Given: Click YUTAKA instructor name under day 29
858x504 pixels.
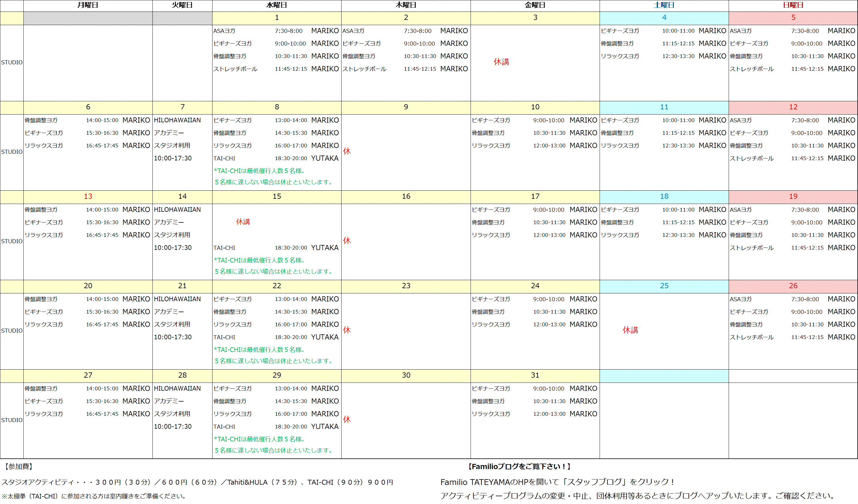Looking at the screenshot, I should click(324, 426).
